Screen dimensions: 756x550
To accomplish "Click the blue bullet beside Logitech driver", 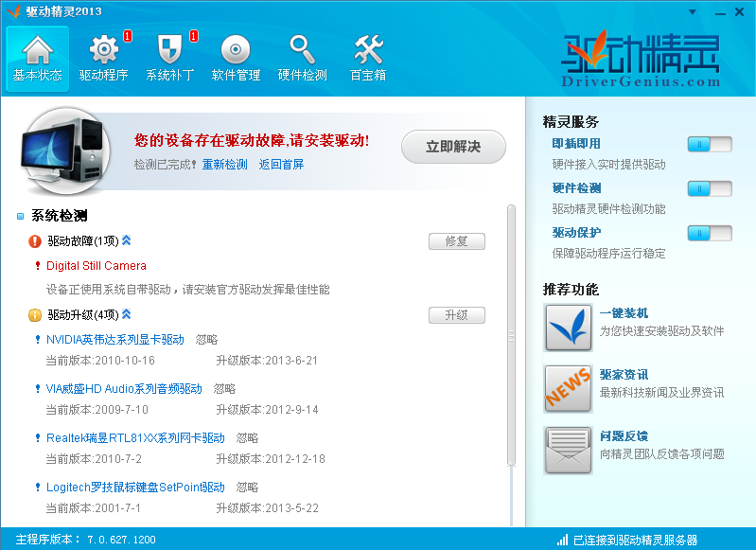I will click(38, 488).
